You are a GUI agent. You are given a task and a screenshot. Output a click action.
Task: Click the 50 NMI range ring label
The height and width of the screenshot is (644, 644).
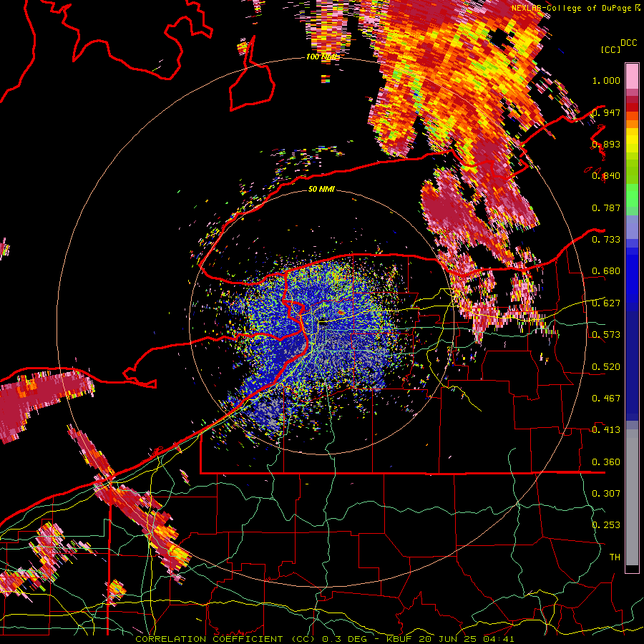[321, 189]
